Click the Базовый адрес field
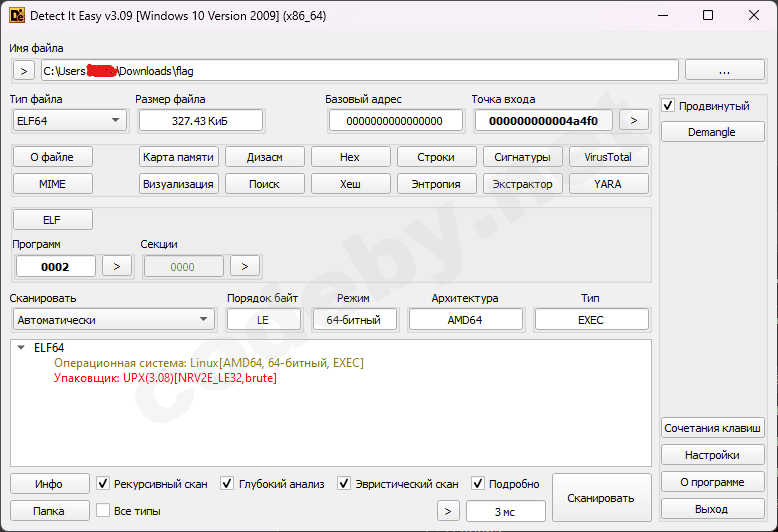 (395, 121)
